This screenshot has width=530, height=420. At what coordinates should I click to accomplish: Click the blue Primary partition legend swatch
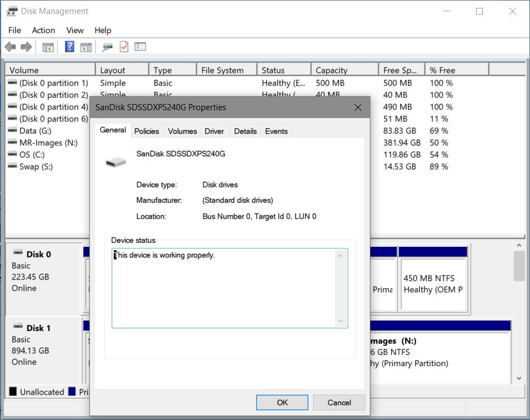tap(71, 391)
